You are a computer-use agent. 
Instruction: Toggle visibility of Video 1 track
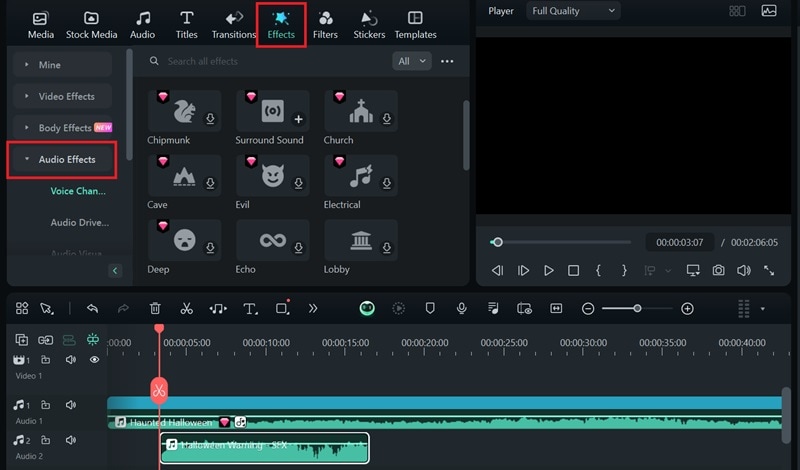pyautogui.click(x=94, y=360)
